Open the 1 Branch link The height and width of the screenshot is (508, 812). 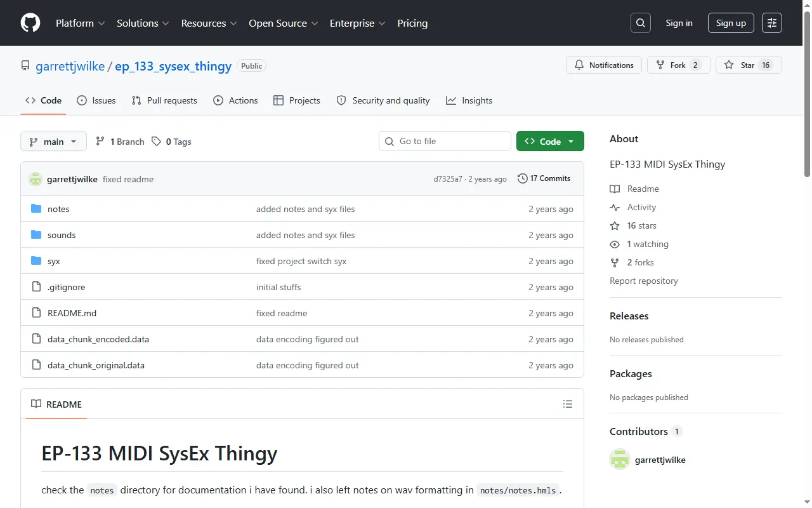(x=120, y=142)
